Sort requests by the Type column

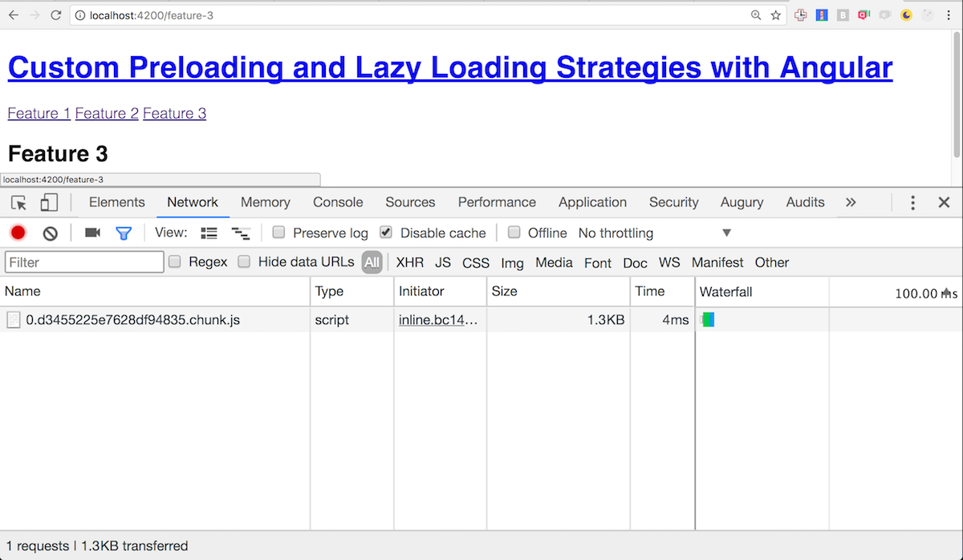point(352,291)
